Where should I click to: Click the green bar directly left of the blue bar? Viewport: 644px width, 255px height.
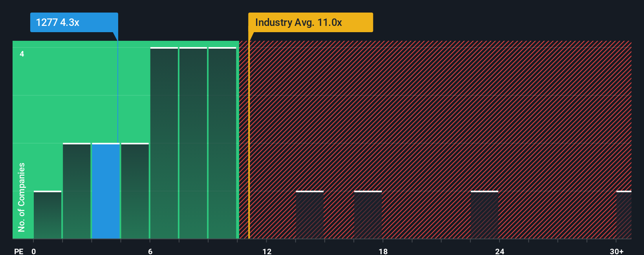coord(77,191)
